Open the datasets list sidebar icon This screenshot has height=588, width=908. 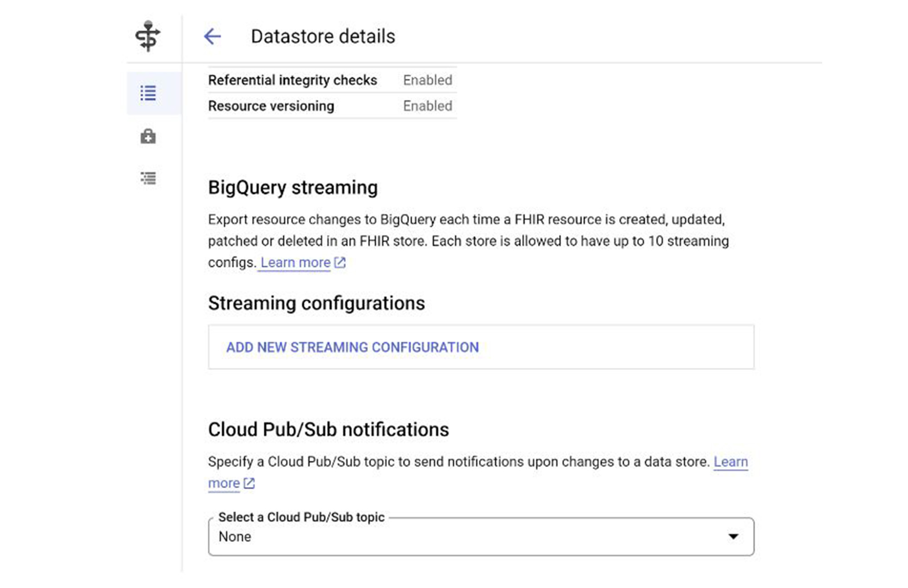(148, 93)
